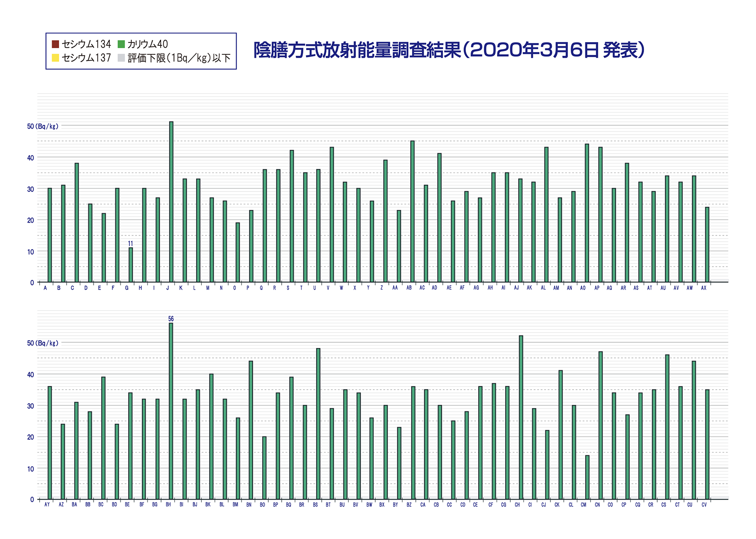Click the x-axis label BK
Screen dimensions: 756x539
[208, 505]
